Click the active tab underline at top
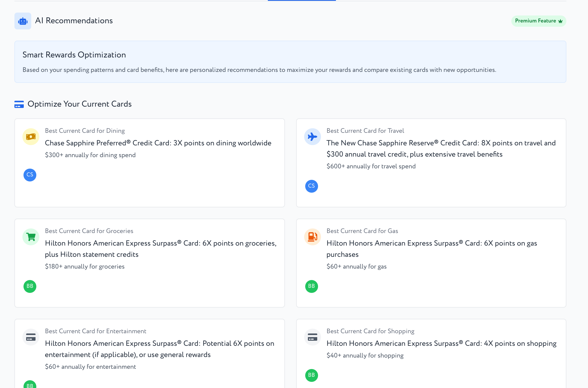Image resolution: width=588 pixels, height=388 pixels. click(302, 1)
